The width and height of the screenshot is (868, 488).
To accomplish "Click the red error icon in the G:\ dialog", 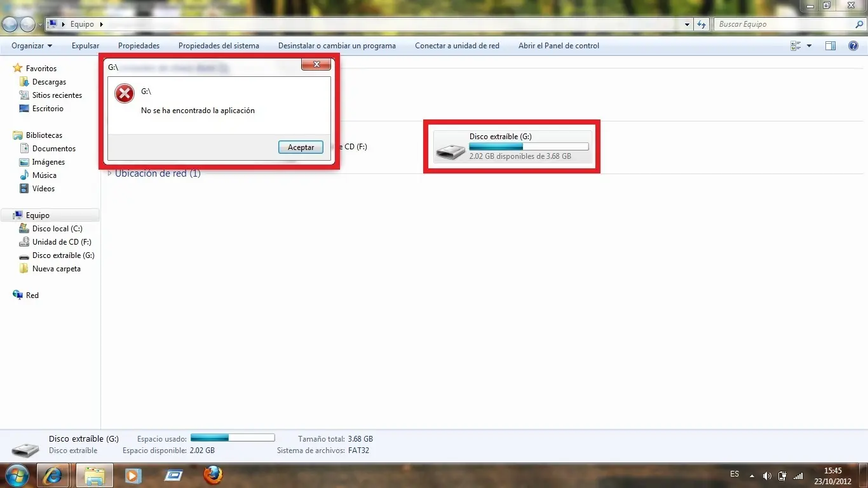I will pos(125,93).
